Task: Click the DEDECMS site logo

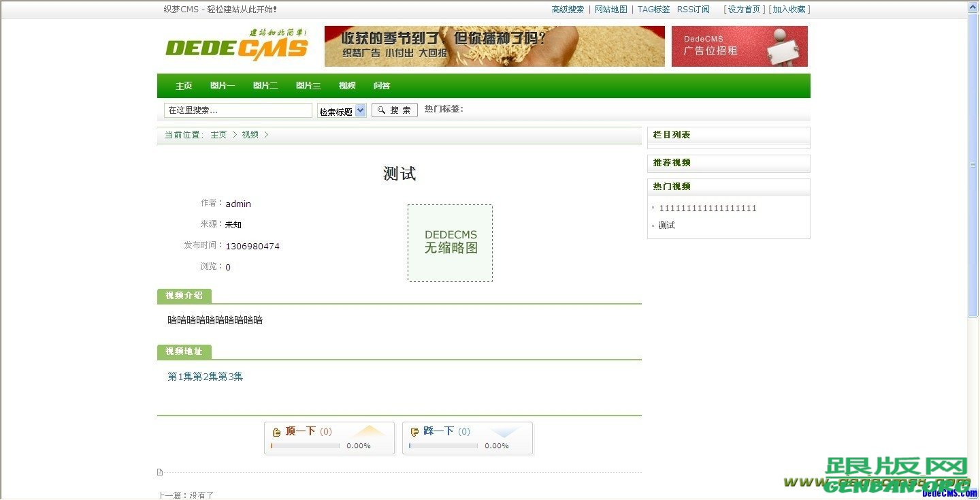Action: [x=235, y=46]
